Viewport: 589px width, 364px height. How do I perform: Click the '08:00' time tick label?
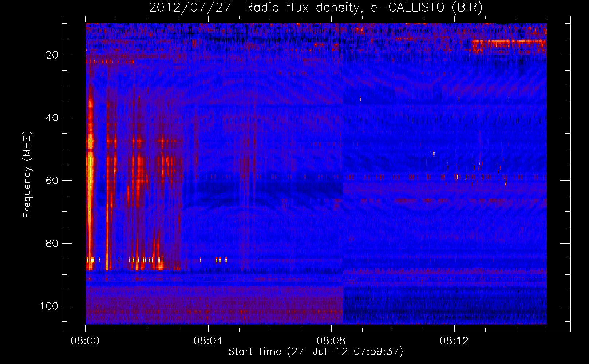click(85, 341)
